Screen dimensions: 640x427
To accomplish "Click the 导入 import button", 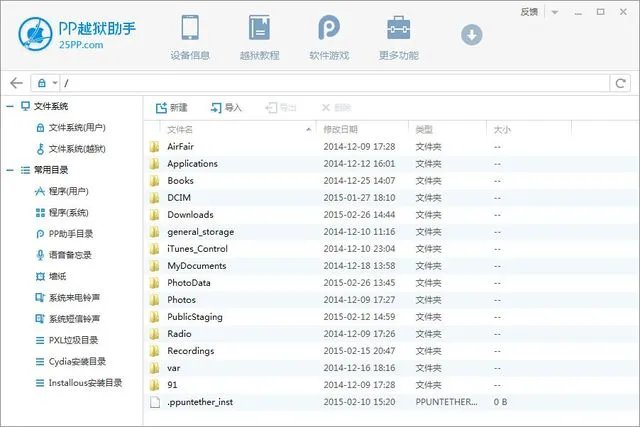I will pos(226,108).
